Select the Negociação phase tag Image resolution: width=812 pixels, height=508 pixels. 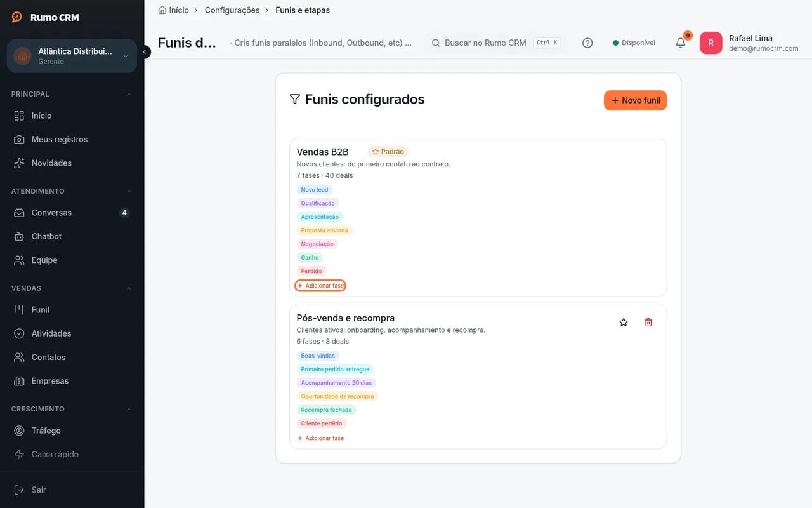point(317,244)
